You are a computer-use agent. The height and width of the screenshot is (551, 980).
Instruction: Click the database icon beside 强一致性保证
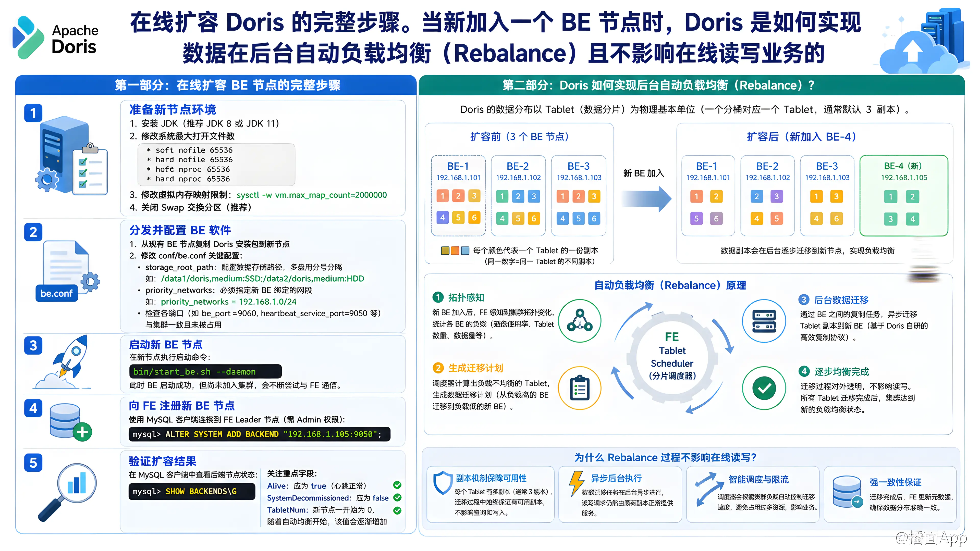847,492
